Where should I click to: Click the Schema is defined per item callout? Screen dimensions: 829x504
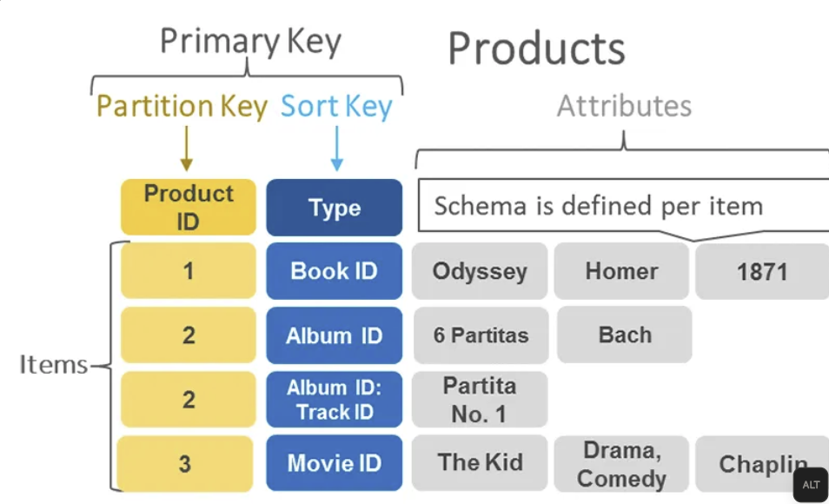598,206
